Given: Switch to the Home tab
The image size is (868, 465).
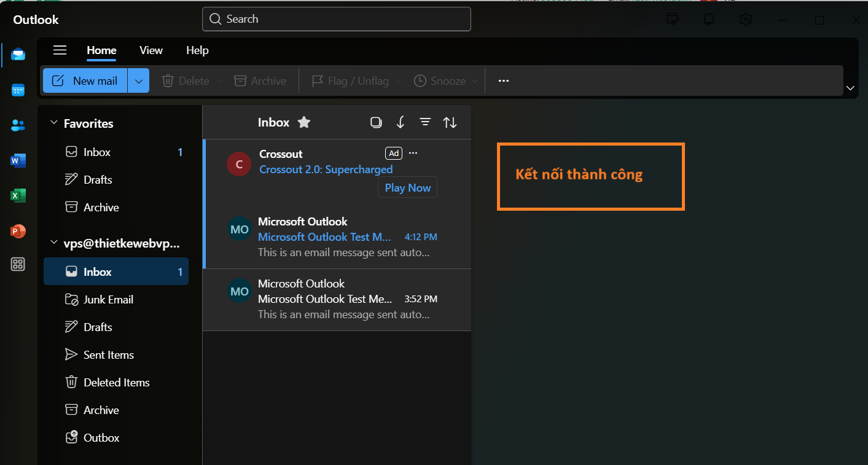Looking at the screenshot, I should coord(101,50).
